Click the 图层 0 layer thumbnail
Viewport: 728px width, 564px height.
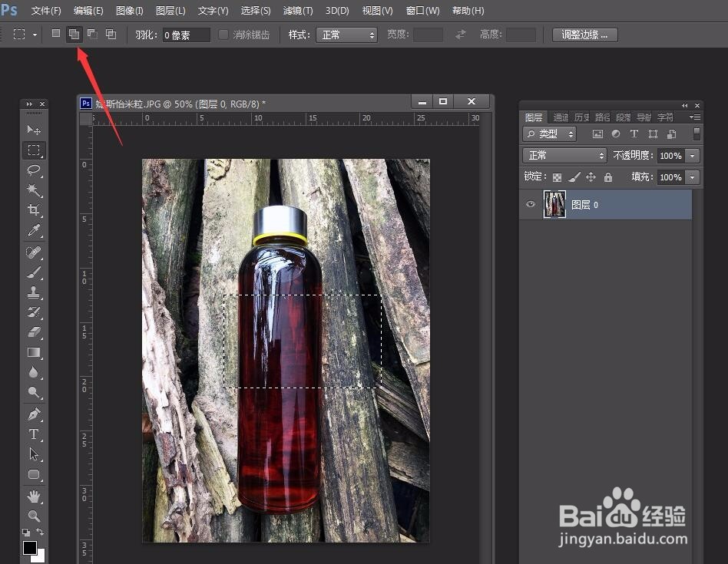pos(554,204)
